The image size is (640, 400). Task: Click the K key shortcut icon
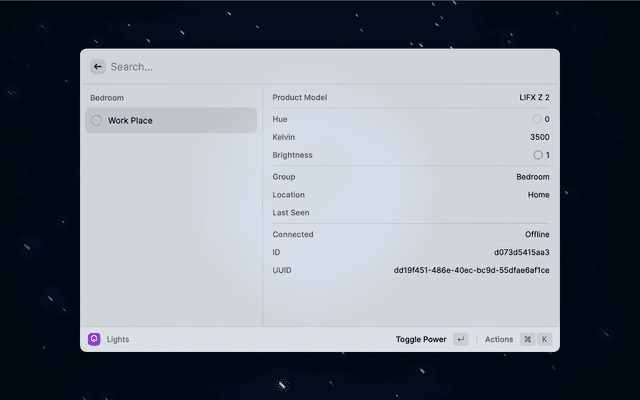(x=545, y=339)
